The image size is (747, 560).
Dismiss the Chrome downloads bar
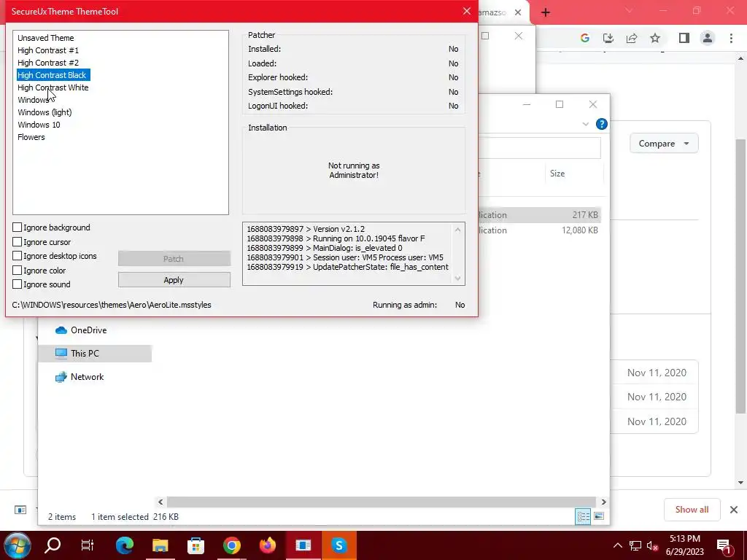click(734, 510)
